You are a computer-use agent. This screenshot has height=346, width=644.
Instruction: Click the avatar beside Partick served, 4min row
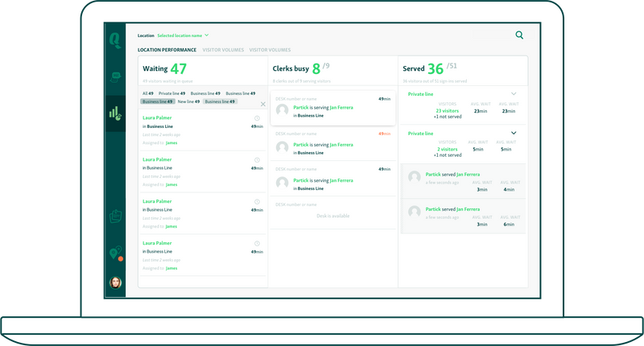tap(414, 177)
